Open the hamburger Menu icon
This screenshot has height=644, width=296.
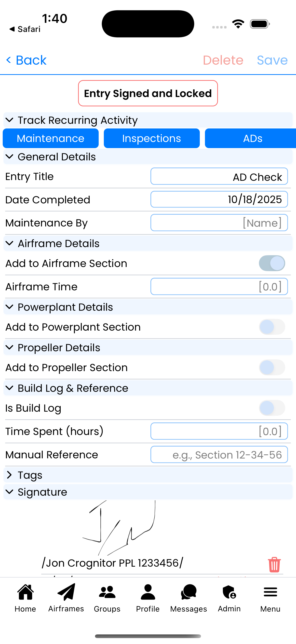(270, 592)
